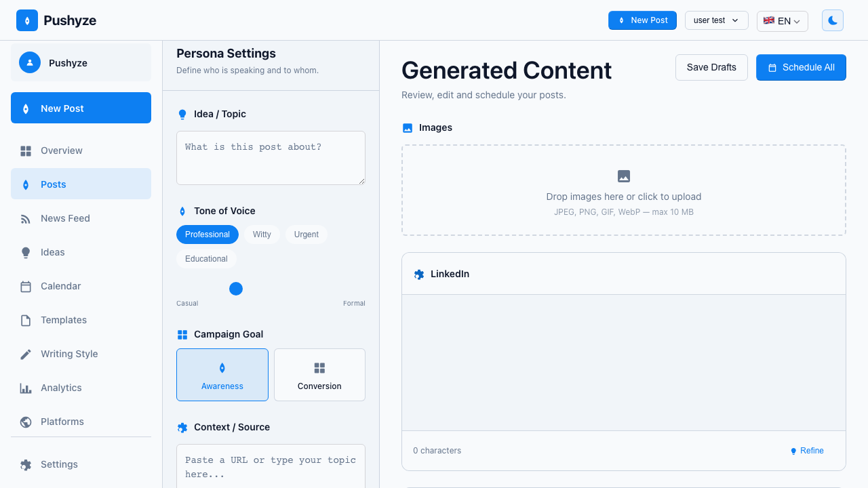Click Save Drafts
Image resolution: width=868 pixels, height=488 pixels.
tap(711, 67)
